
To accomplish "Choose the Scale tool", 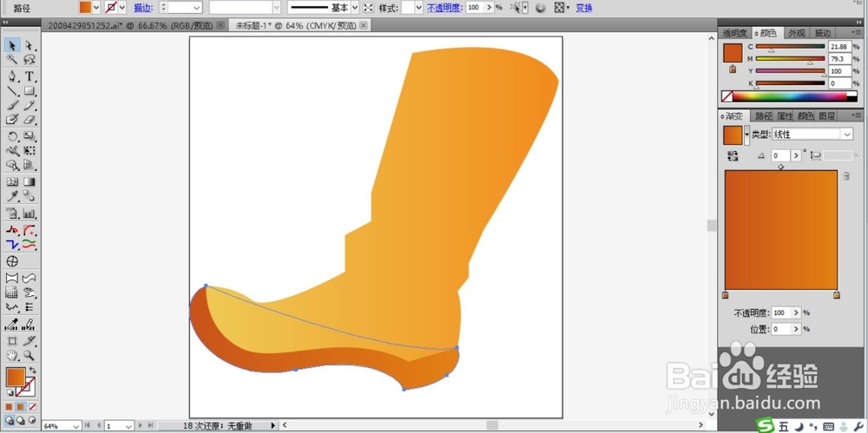I will pos(29,136).
